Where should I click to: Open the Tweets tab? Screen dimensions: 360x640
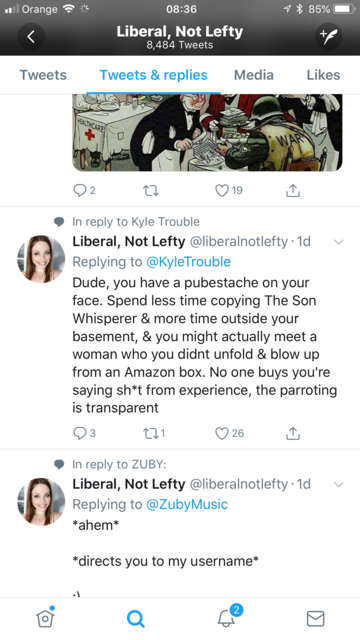click(43, 75)
